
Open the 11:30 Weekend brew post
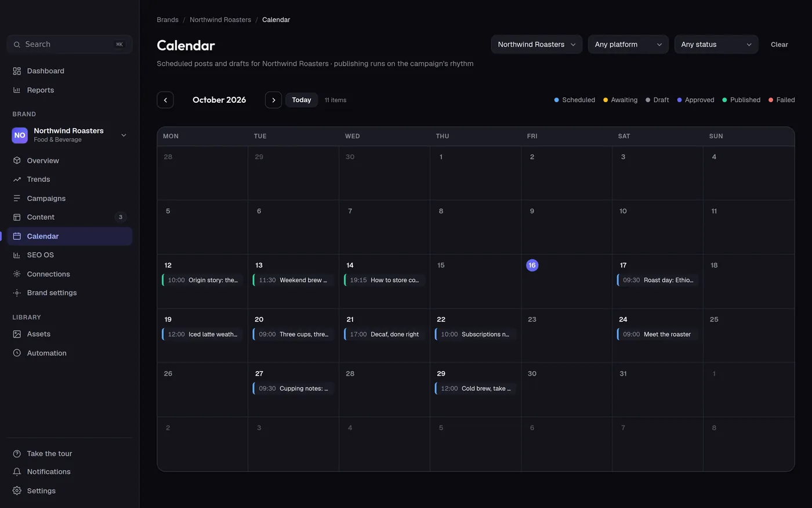pyautogui.click(x=293, y=280)
